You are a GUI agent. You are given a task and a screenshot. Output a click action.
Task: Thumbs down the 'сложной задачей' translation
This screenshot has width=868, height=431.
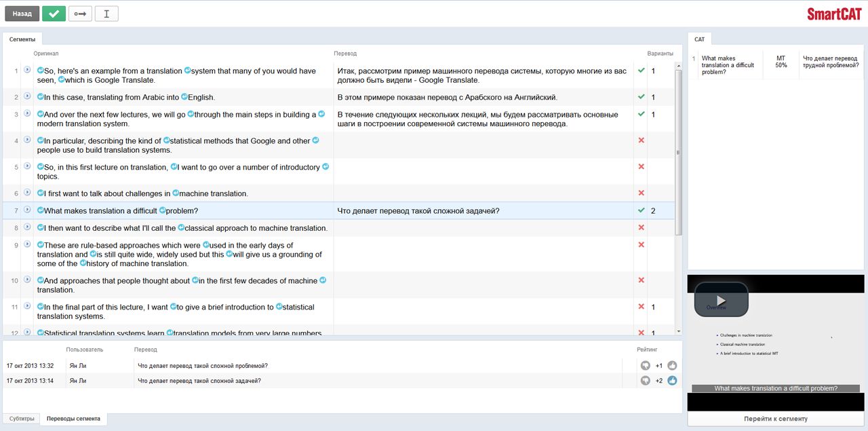[646, 381]
